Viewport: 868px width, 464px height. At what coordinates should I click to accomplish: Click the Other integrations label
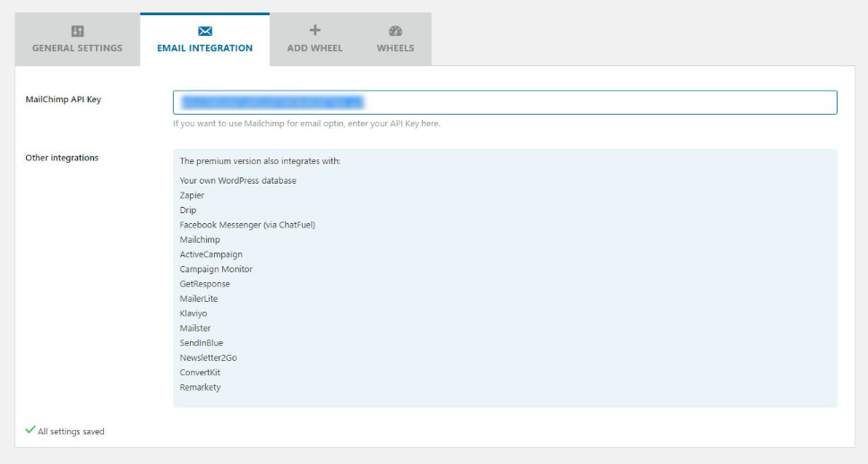pos(62,158)
